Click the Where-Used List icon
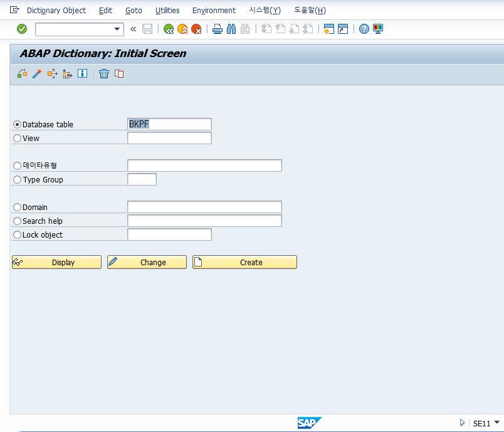 [x=53, y=73]
